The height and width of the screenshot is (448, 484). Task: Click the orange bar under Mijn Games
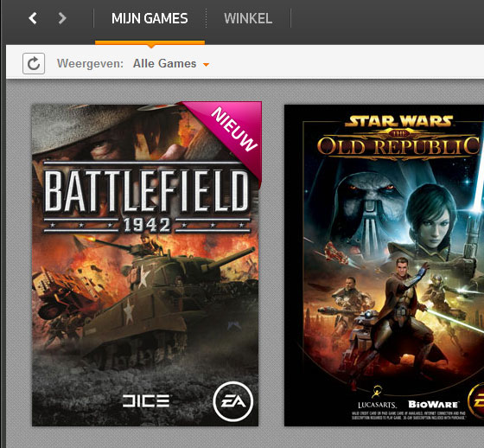tap(150, 42)
